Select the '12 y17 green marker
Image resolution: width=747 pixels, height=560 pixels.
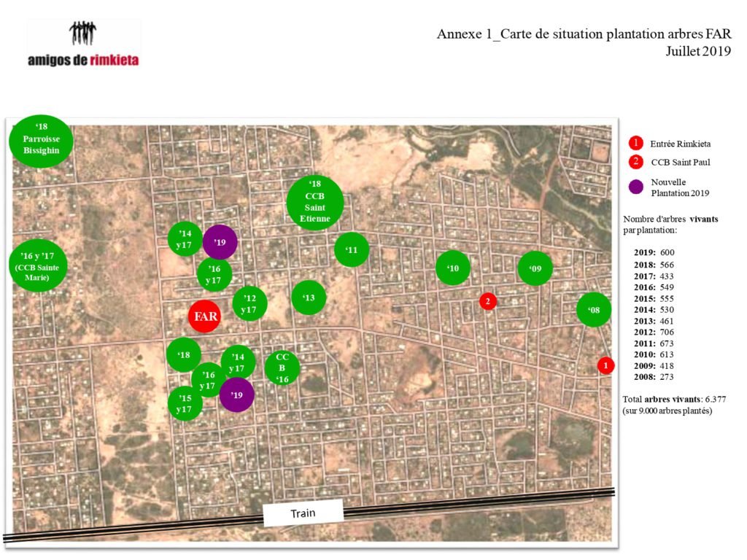pyautogui.click(x=249, y=304)
